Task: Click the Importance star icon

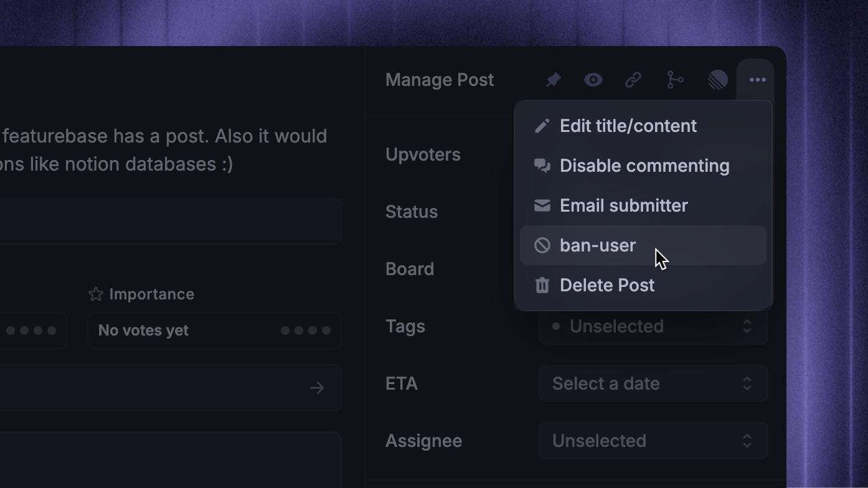Action: tap(95, 294)
